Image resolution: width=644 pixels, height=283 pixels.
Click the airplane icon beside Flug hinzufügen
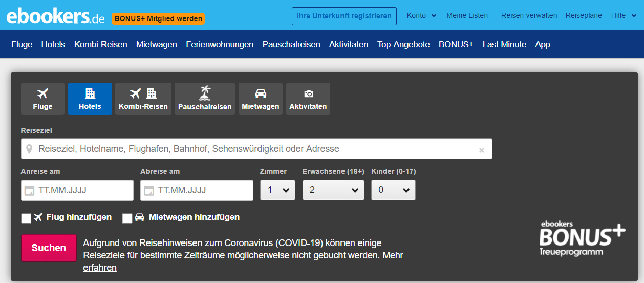coord(38,217)
